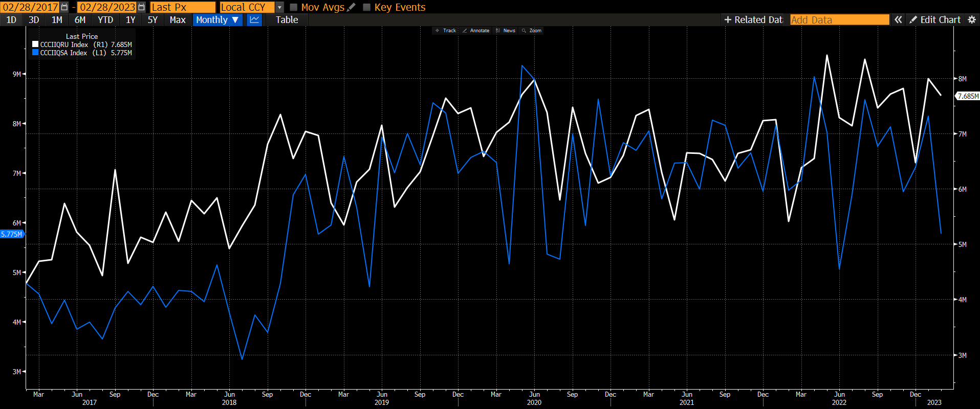Enable the Key Events checkbox
Screen dimensions: 980x409
click(366, 7)
